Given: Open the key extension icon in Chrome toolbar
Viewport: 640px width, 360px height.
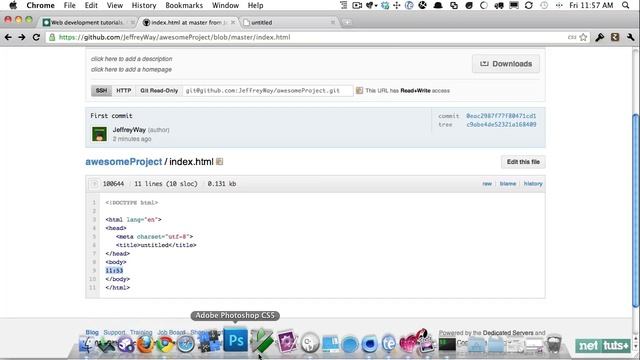Looking at the screenshot, I should 600,37.
